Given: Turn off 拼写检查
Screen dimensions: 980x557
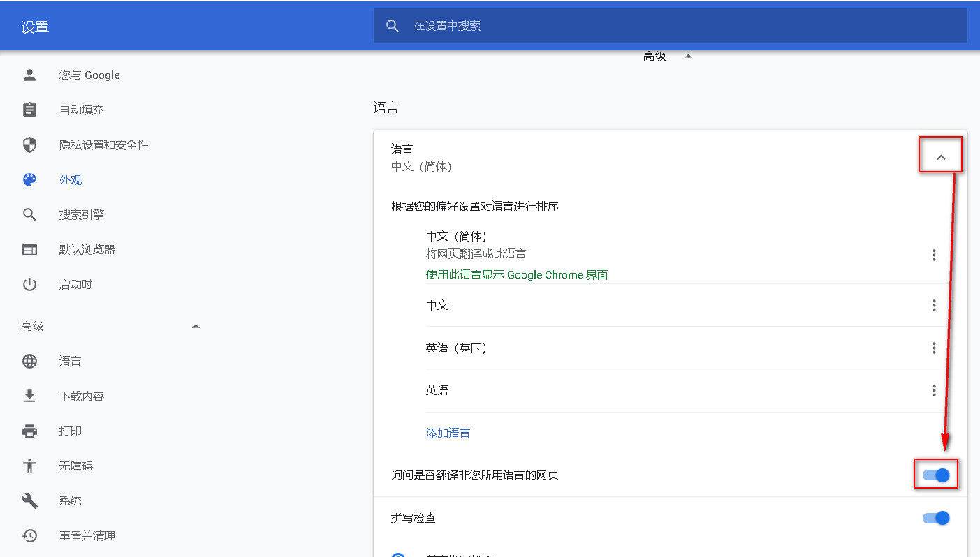Looking at the screenshot, I should pyautogui.click(x=937, y=518).
